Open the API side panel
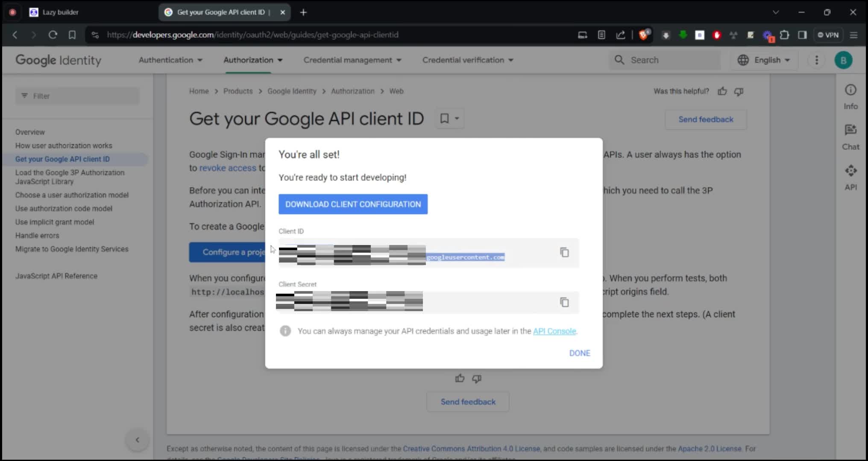 (850, 178)
